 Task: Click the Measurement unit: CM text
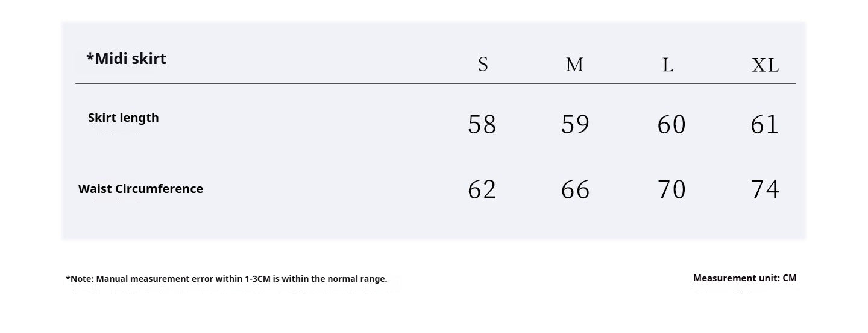point(745,278)
